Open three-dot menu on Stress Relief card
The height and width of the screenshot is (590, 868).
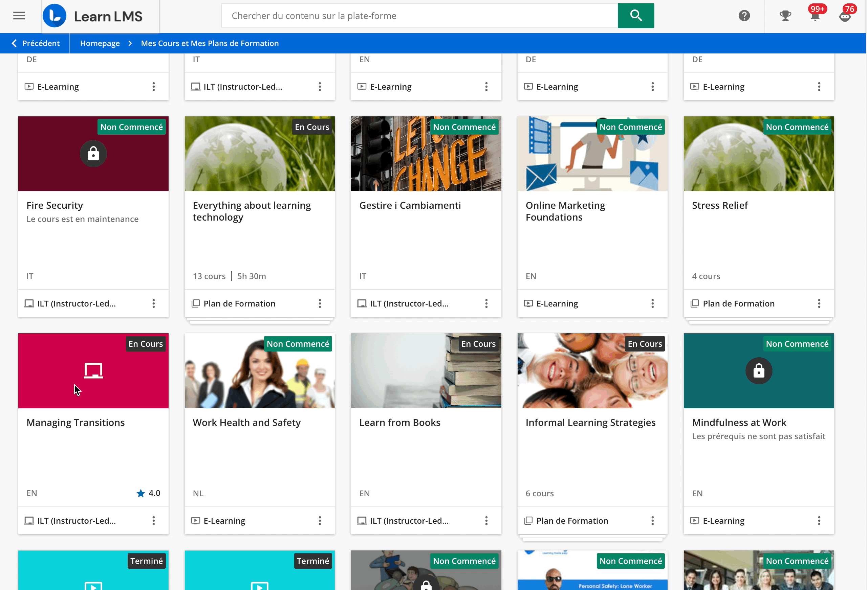(x=819, y=303)
